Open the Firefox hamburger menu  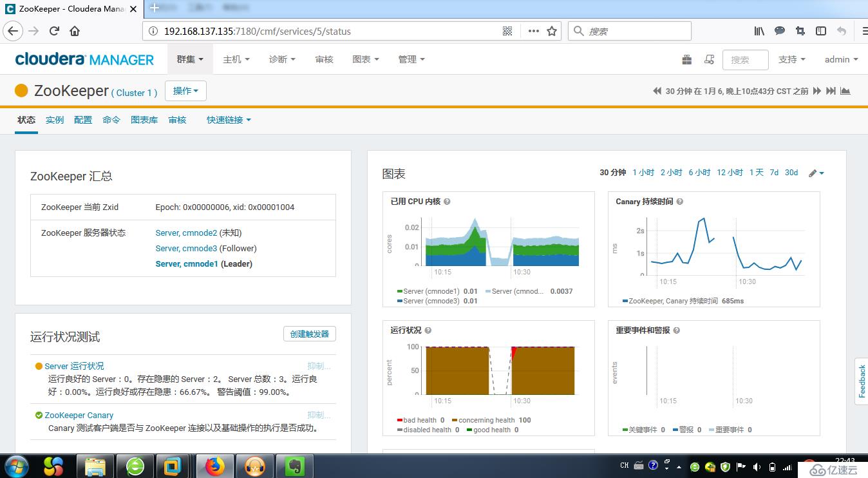click(863, 31)
